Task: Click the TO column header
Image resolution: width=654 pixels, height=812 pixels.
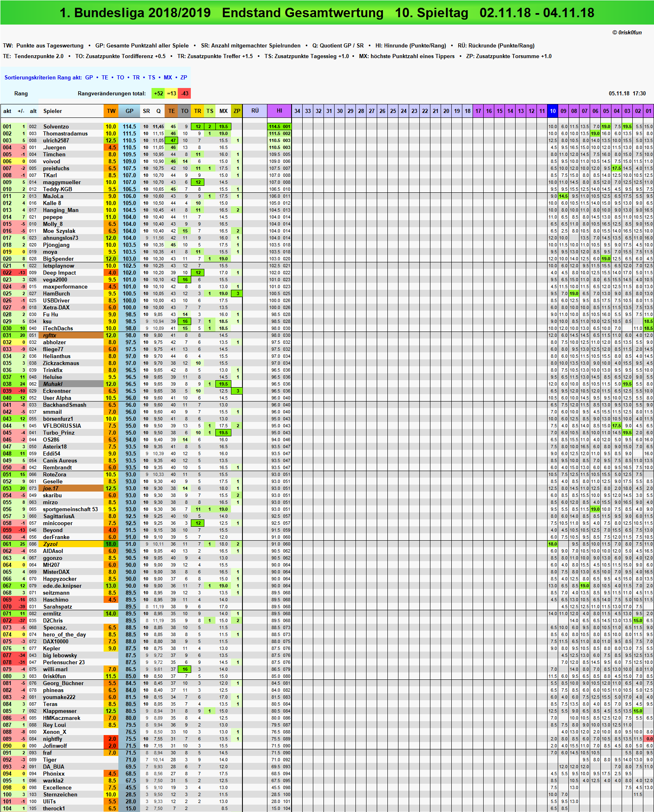Action: (x=185, y=111)
